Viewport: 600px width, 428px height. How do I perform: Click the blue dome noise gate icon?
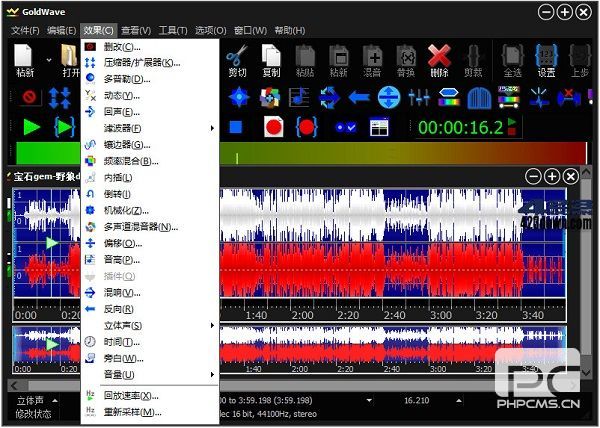(479, 98)
